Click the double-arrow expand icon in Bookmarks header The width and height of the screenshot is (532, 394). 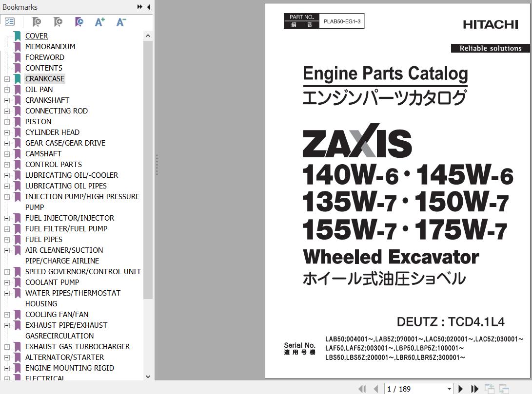click(139, 7)
